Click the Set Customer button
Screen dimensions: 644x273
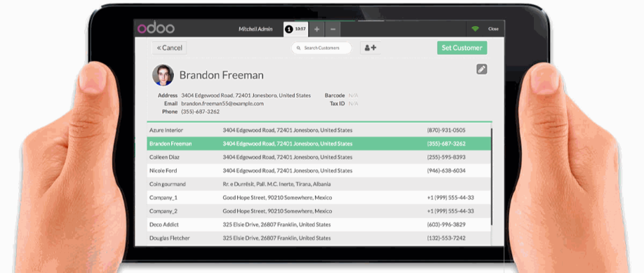click(462, 48)
